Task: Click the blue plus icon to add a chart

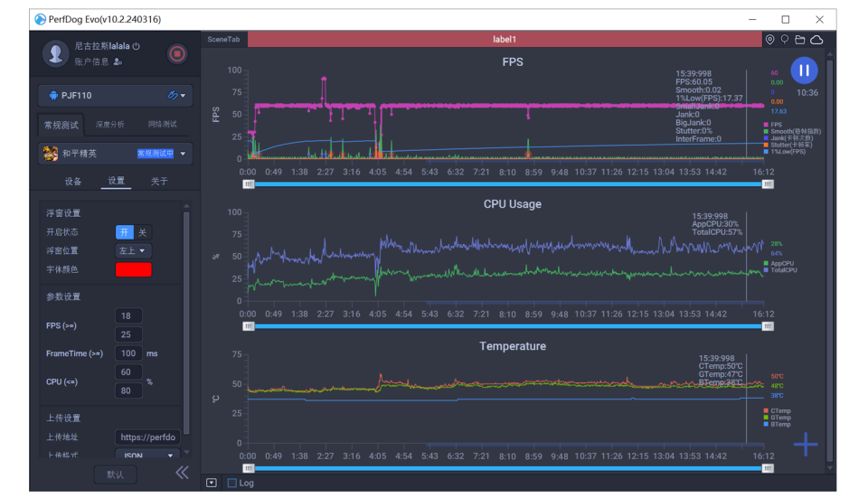Action: coord(806,444)
